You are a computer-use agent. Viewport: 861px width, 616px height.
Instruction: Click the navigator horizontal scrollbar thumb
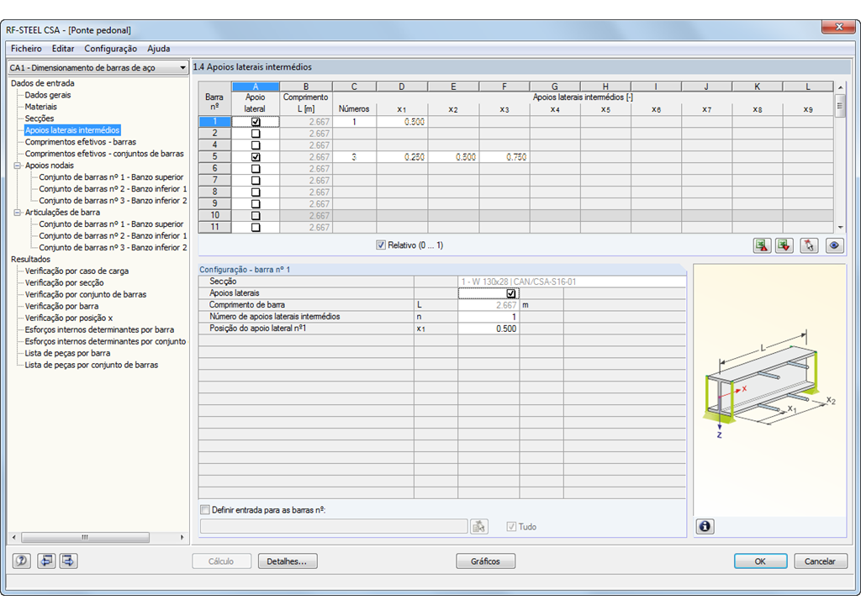(x=85, y=537)
